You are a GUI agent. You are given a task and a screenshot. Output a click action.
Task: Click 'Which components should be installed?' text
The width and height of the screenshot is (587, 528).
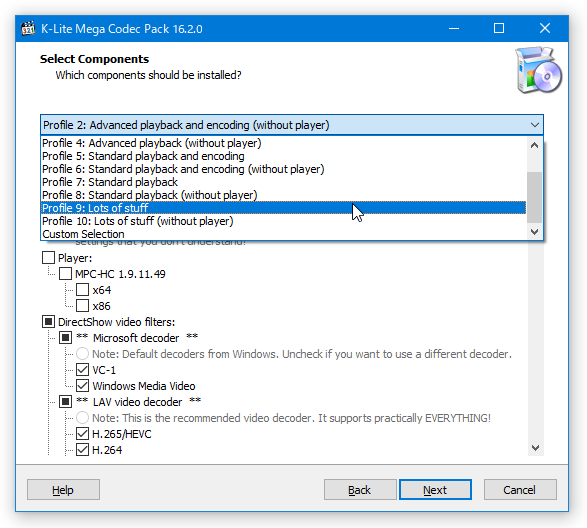pyautogui.click(x=148, y=75)
